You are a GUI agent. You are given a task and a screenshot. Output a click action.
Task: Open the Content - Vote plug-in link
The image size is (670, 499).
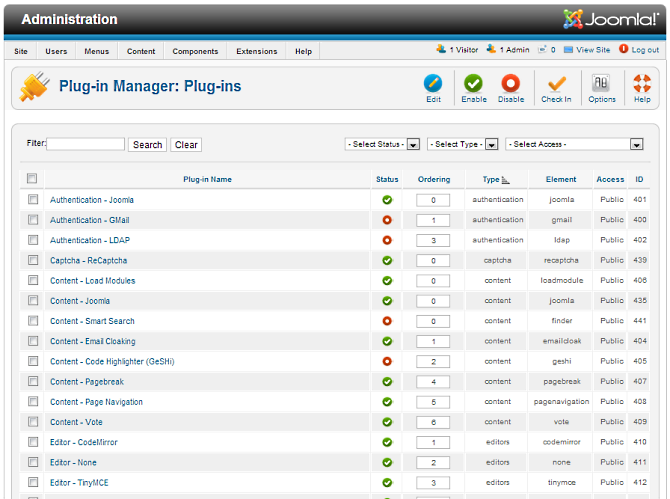(x=76, y=422)
